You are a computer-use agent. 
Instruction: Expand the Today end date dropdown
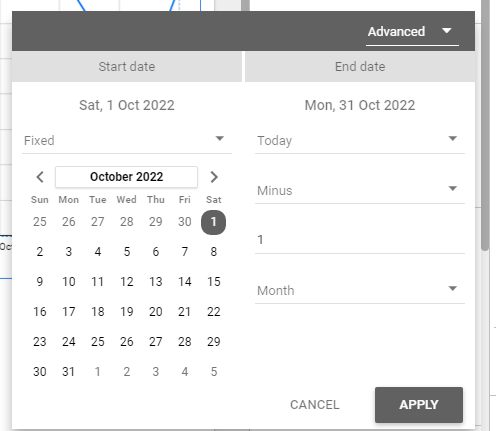(x=360, y=140)
